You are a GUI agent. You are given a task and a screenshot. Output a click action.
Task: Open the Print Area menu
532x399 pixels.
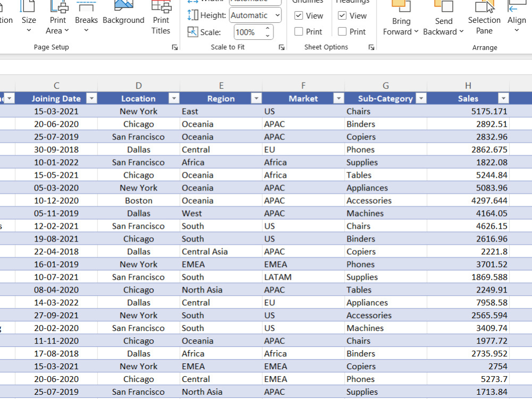pos(57,17)
